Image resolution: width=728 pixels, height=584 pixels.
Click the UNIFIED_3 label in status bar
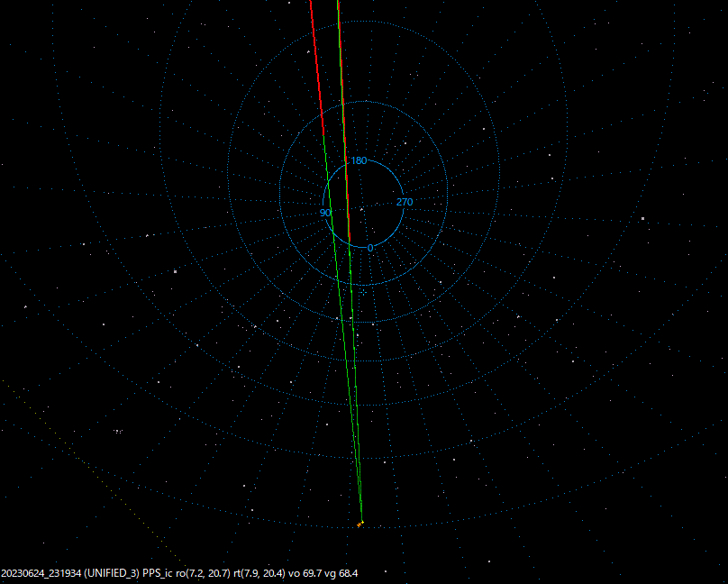pos(113,570)
